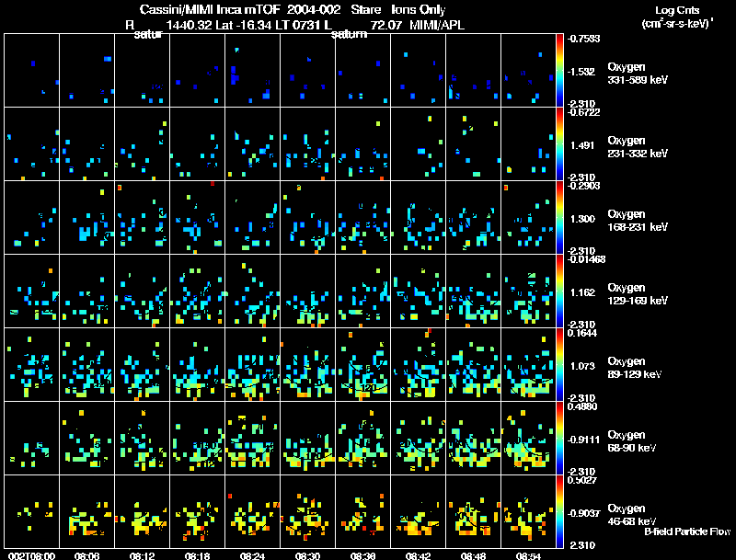Click the '08:30' time axis label
This screenshot has width=736, height=560.
pyautogui.click(x=307, y=555)
